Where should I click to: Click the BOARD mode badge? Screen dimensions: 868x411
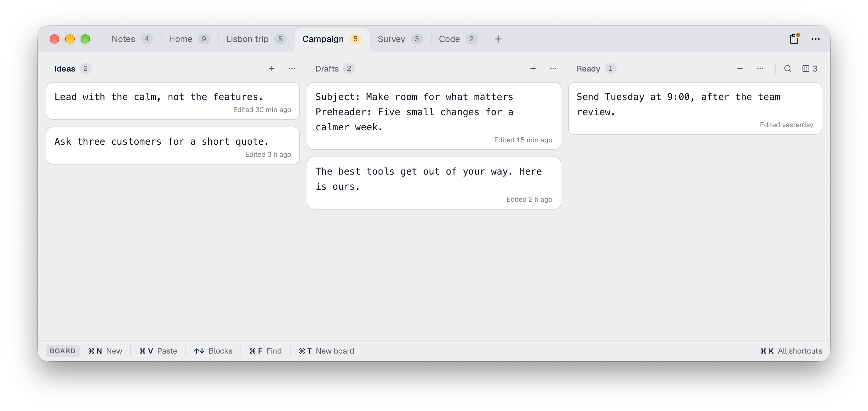(63, 351)
